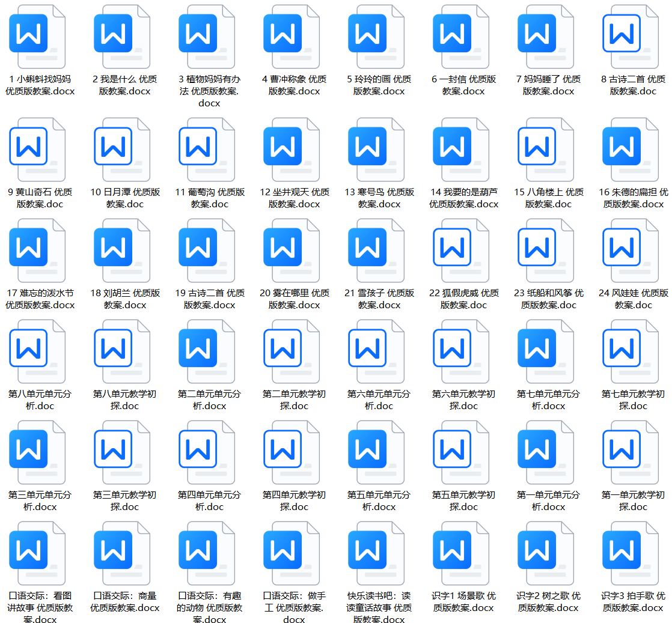This screenshot has width=672, height=623.
Task: Select the '识字2 树之歌' file icon
Action: (x=546, y=553)
